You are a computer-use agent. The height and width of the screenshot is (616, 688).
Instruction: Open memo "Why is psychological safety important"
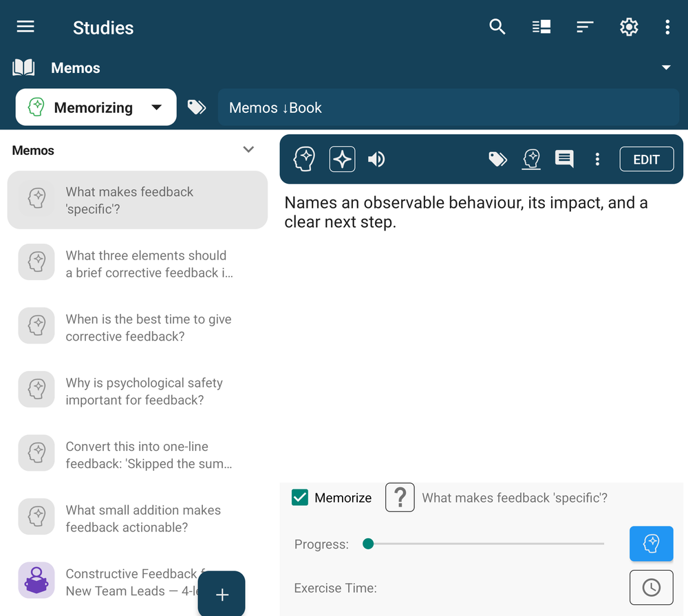pyautogui.click(x=138, y=391)
